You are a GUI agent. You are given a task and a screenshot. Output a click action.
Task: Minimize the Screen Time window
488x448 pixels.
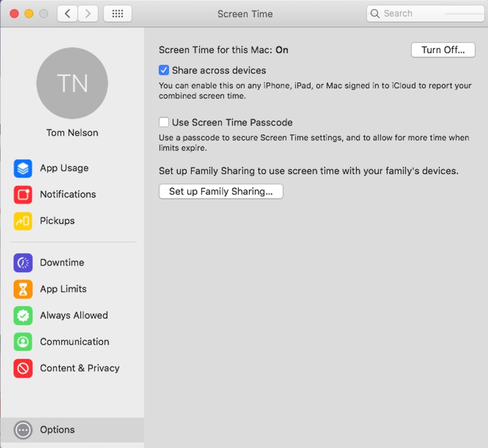[x=29, y=14]
